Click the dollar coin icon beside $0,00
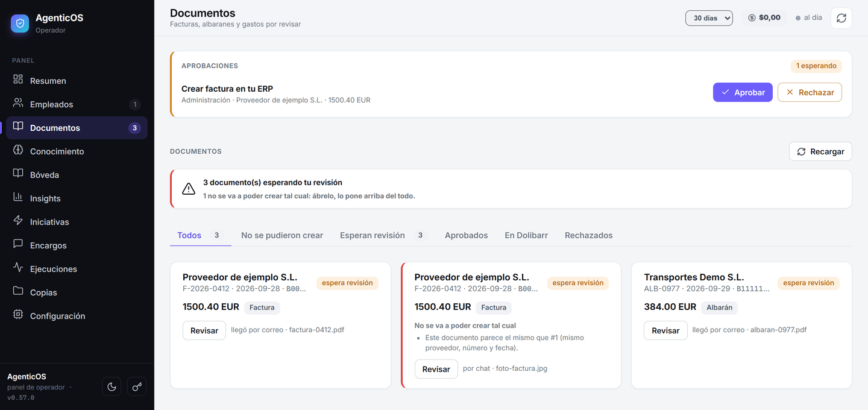 (752, 18)
